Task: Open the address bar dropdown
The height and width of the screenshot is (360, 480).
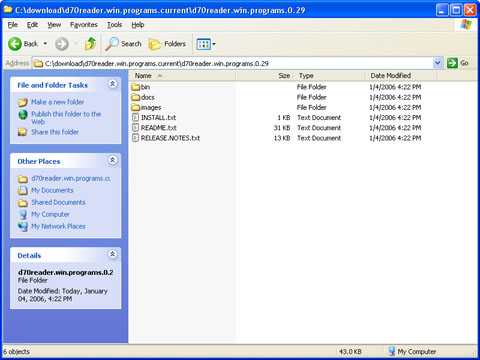Action: 438,63
